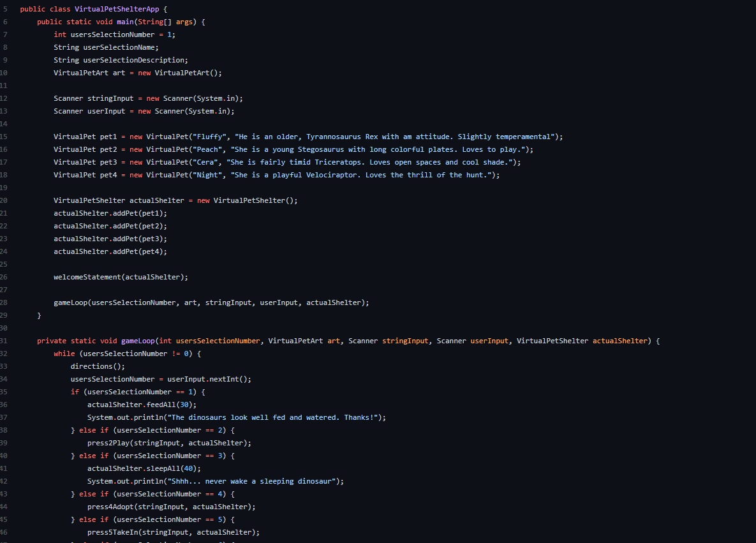Screen dimensions: 756x543
Task: Click the userSelectionName variable
Action: [119, 47]
